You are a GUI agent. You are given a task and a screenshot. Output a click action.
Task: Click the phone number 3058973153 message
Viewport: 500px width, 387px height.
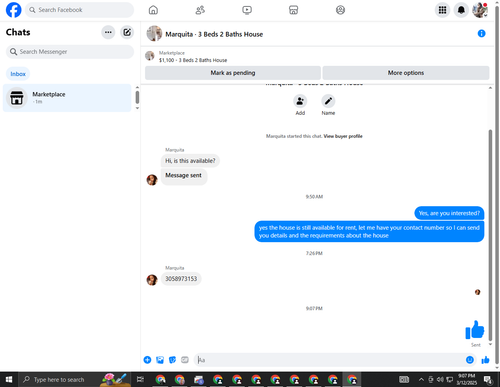(181, 279)
